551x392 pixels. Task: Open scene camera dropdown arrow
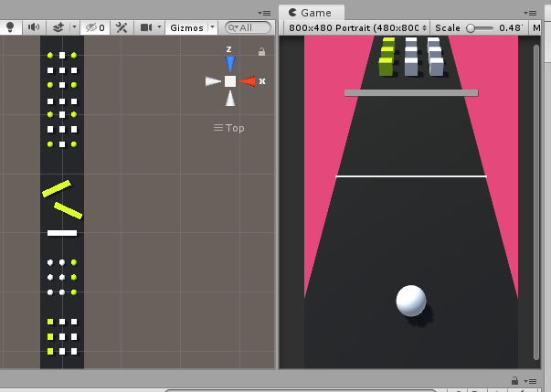(x=159, y=26)
